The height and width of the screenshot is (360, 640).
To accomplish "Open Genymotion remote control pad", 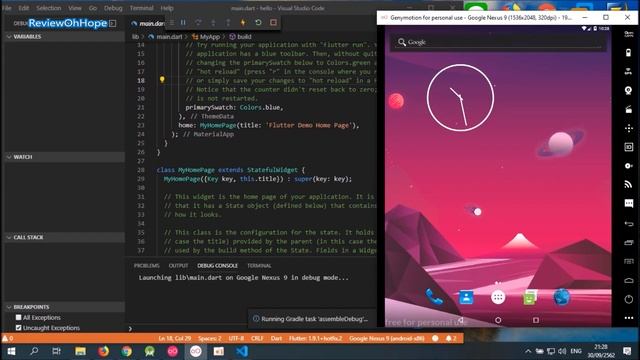I will pos(629,128).
